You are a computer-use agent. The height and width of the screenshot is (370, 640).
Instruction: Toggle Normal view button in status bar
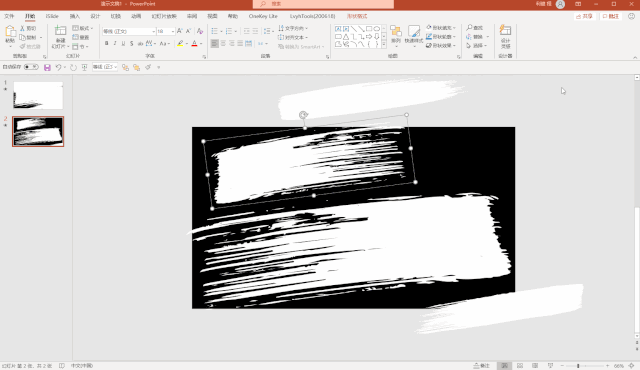pos(504,366)
